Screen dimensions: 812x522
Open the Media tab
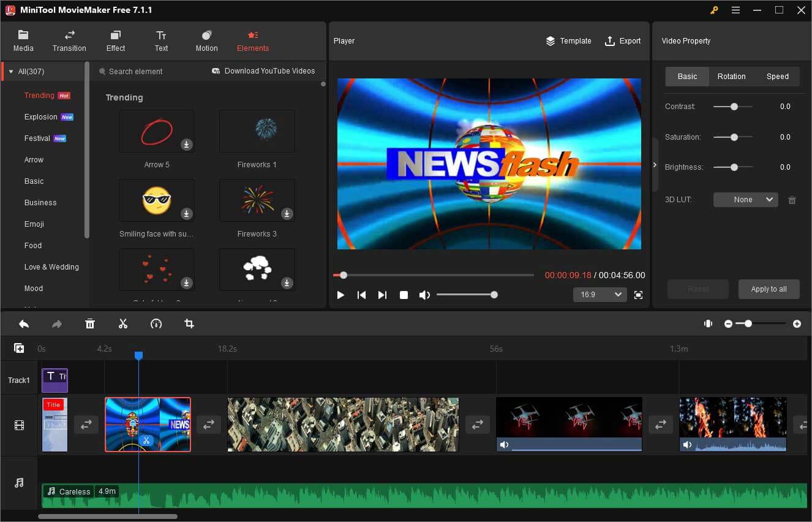(x=23, y=41)
